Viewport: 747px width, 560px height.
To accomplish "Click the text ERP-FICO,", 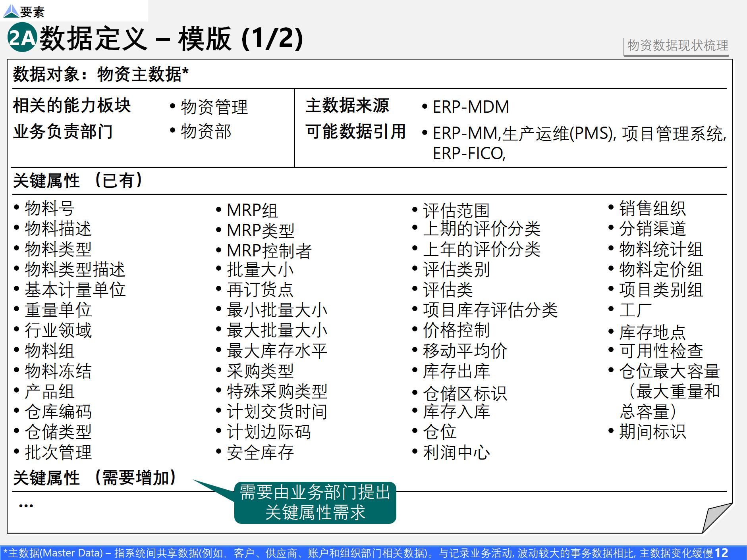I will [469, 154].
